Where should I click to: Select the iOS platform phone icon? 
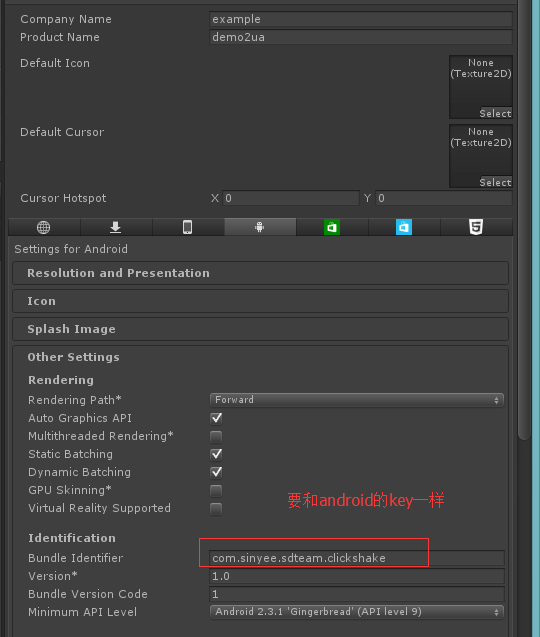point(188,227)
